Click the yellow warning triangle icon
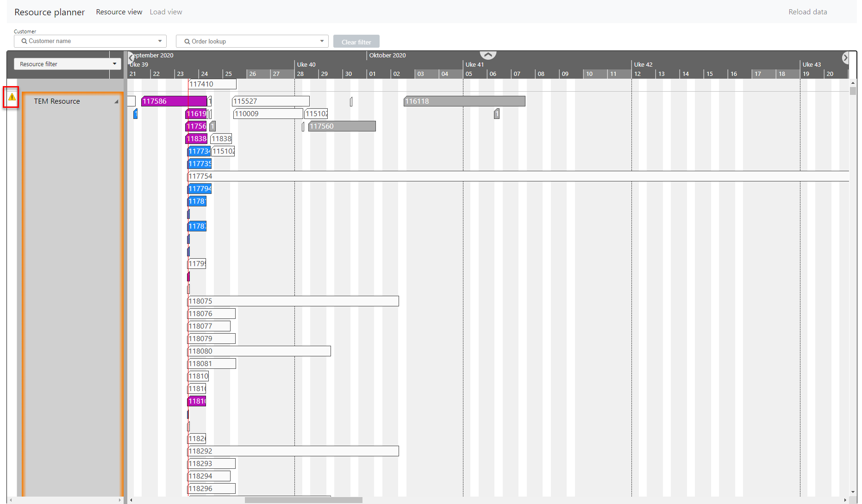 [x=12, y=97]
